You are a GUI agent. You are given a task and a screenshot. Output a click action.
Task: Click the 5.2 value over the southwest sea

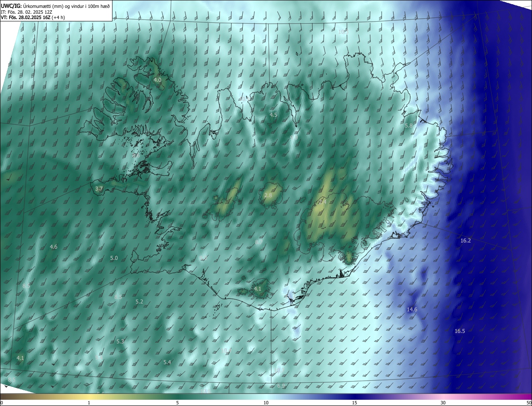[x=139, y=301]
